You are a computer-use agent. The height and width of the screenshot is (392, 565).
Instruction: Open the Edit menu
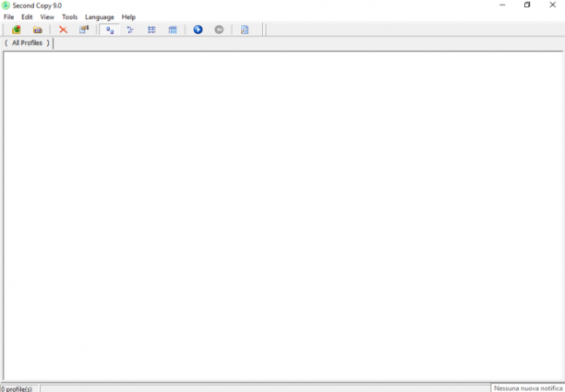(x=27, y=17)
